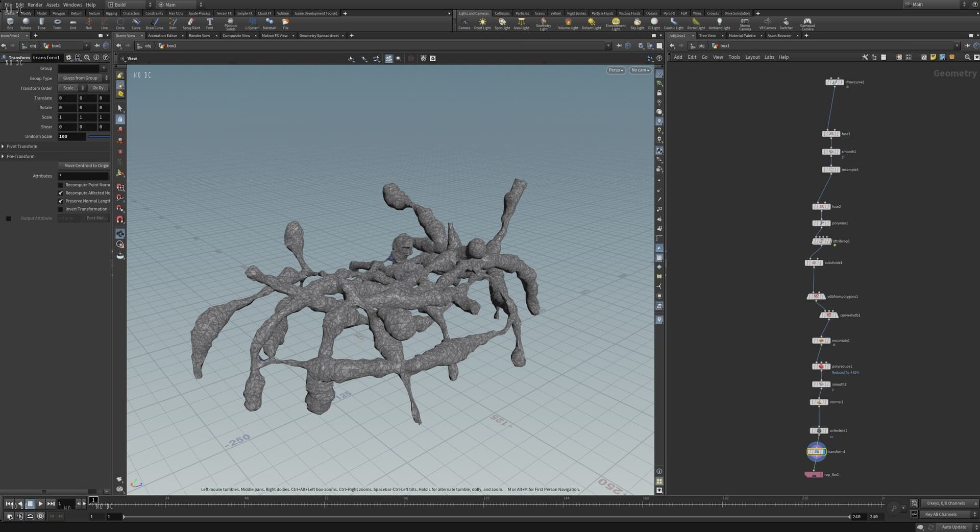Switch to Render View tab
This screenshot has width=980, height=532.
[x=199, y=36]
